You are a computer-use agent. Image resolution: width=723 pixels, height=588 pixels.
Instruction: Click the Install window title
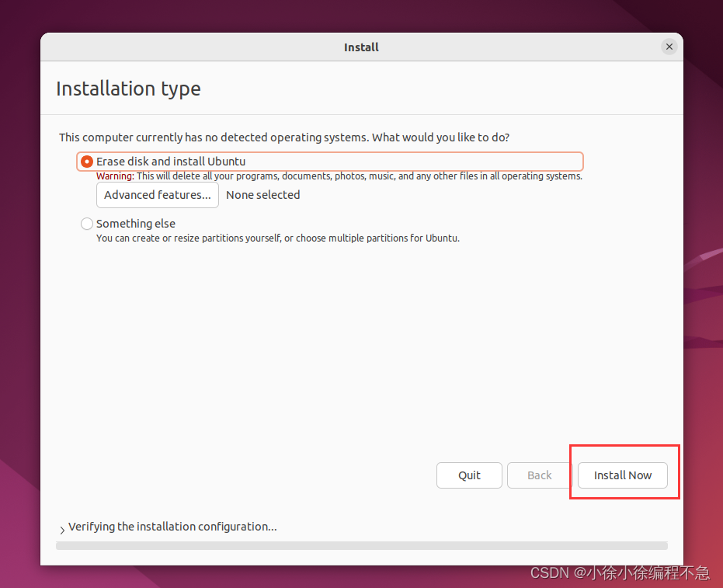pos(361,47)
